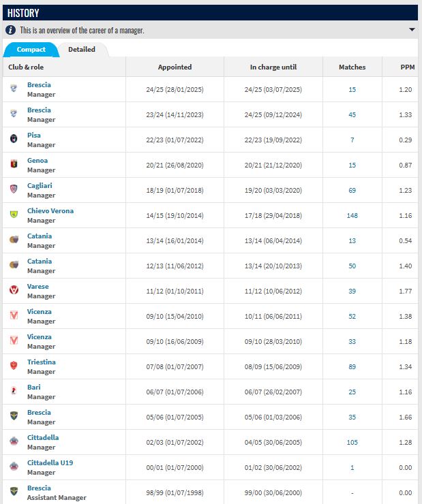Open the Brescia Assistant Manager club link
The image size is (422, 504).
(39, 488)
